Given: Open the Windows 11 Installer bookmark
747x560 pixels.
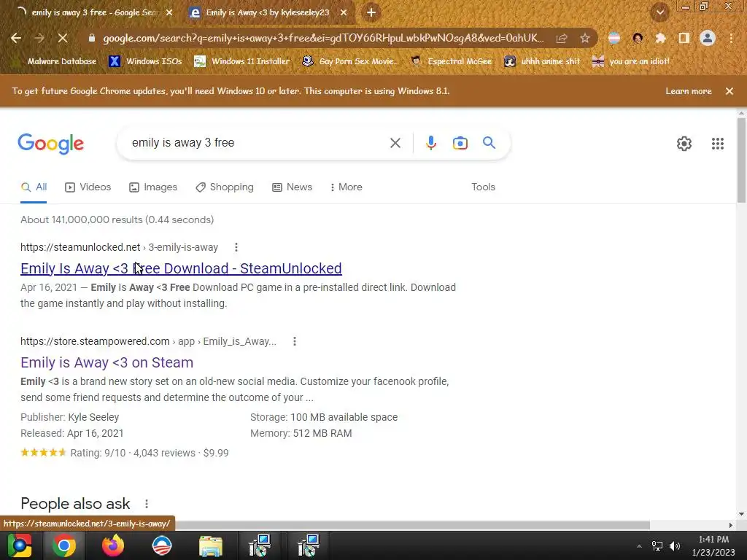Looking at the screenshot, I should coord(242,61).
